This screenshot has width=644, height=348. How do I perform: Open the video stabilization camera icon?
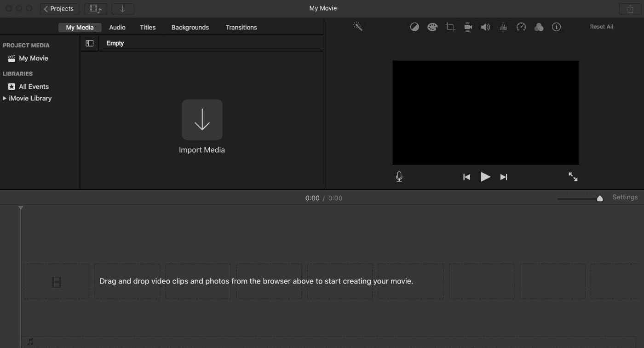click(468, 27)
